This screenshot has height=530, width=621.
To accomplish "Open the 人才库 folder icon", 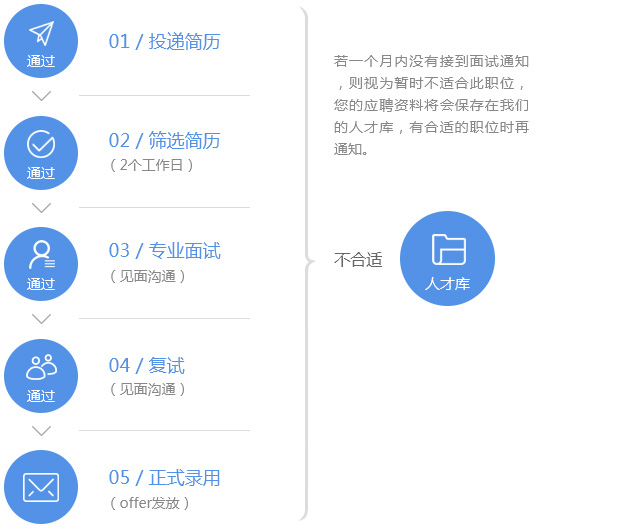I will tap(448, 250).
